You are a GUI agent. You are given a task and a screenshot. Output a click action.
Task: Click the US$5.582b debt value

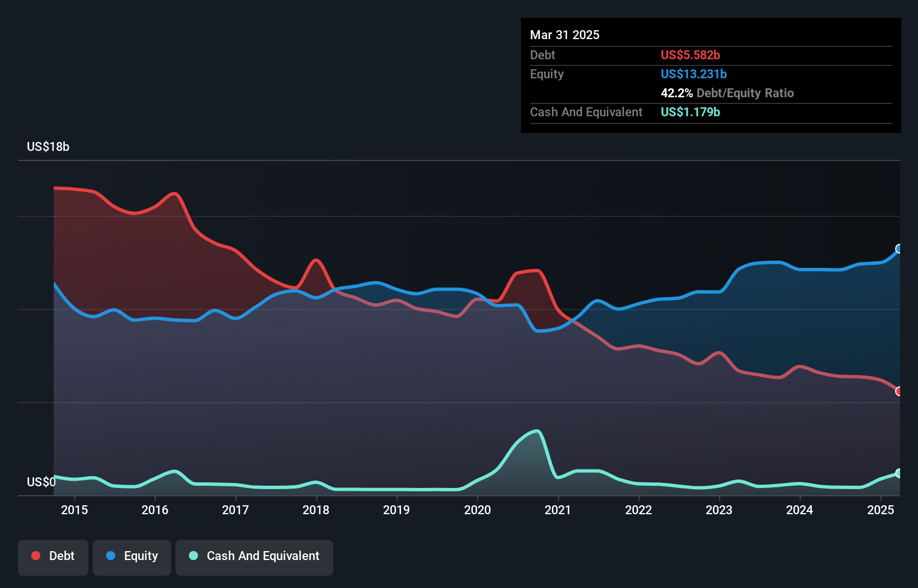click(690, 55)
